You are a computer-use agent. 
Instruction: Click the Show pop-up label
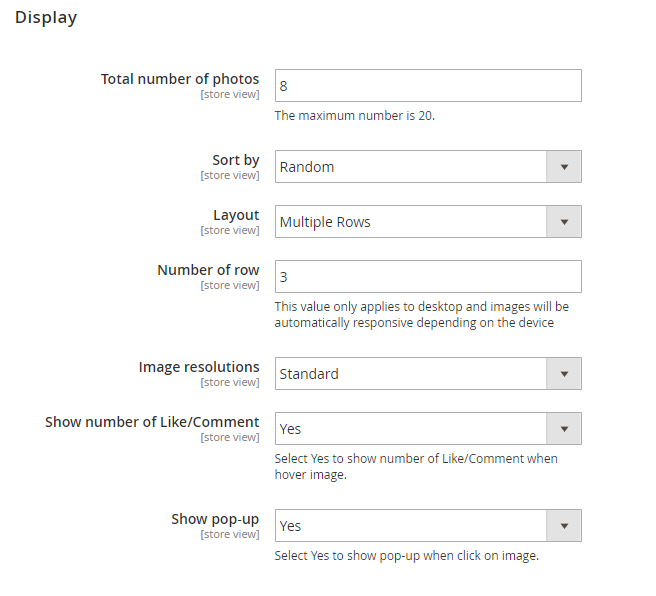tap(215, 519)
